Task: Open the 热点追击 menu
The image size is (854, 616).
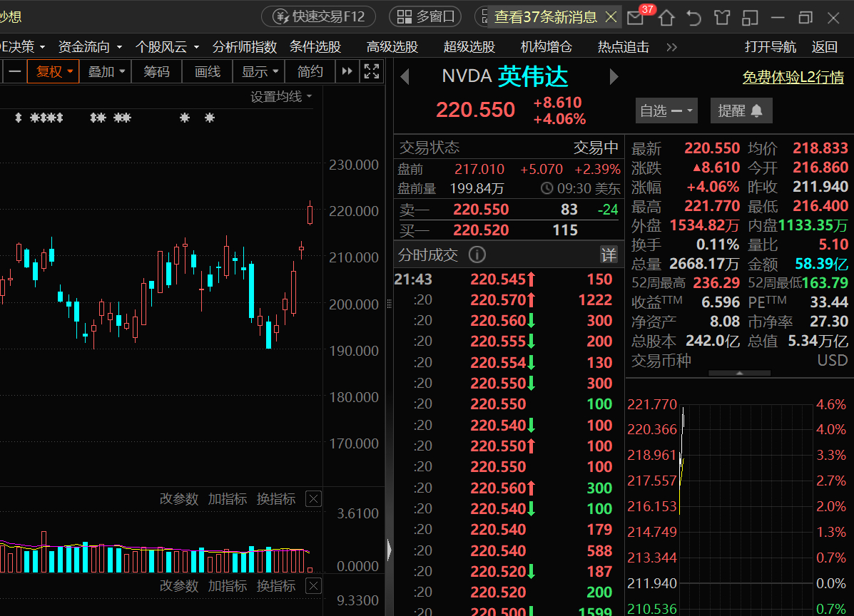Action: pyautogui.click(x=623, y=47)
